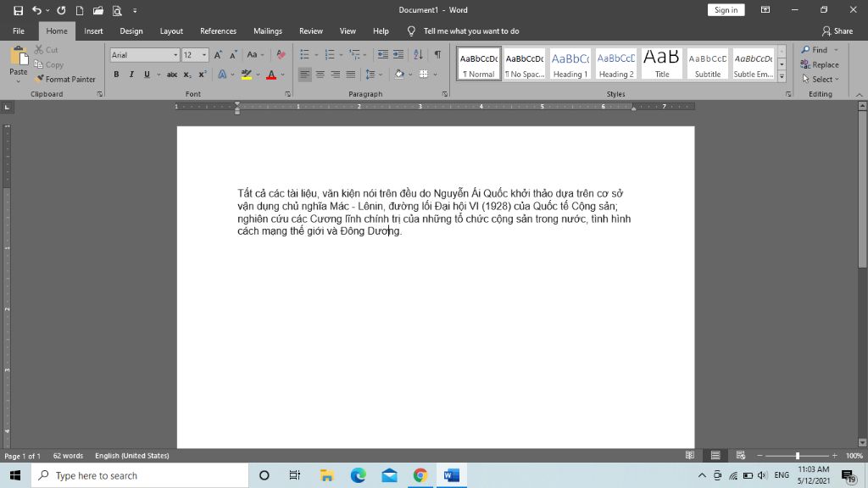Click the tab selector at the ruler corner

pyautogui.click(x=7, y=107)
